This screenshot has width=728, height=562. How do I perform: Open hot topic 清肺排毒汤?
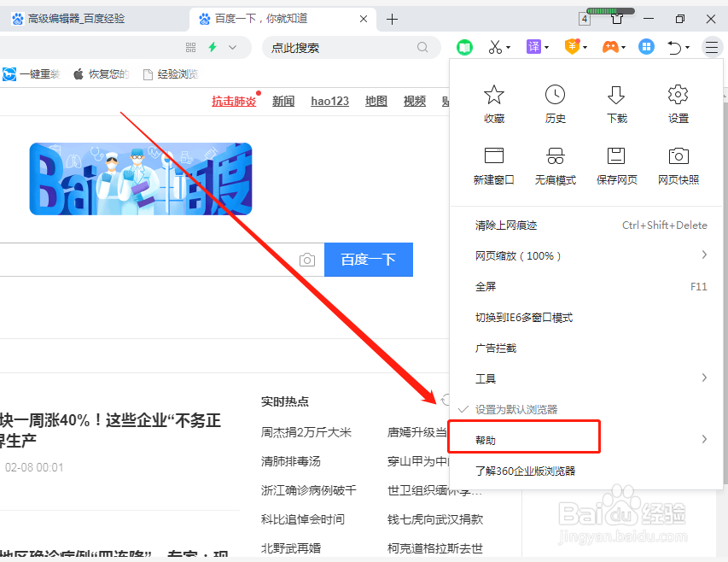coord(291,461)
